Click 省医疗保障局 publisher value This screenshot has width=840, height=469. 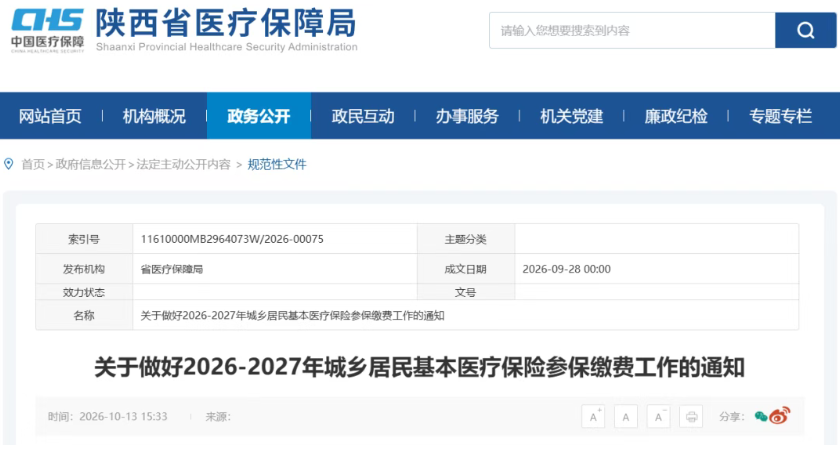coord(171,269)
